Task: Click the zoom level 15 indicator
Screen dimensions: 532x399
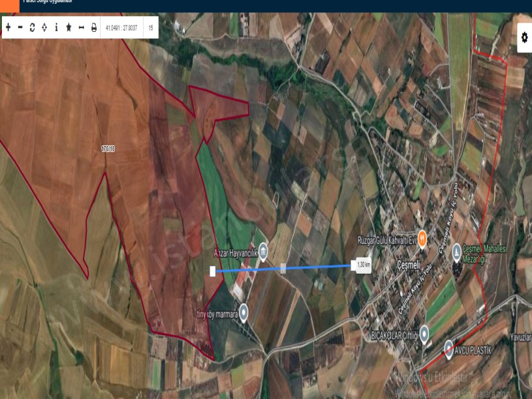Action: (151, 28)
